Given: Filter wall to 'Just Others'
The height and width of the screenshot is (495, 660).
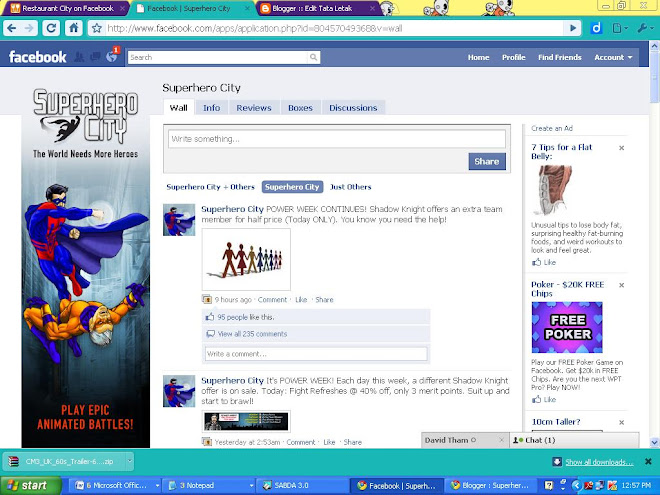Looking at the screenshot, I should [350, 187].
